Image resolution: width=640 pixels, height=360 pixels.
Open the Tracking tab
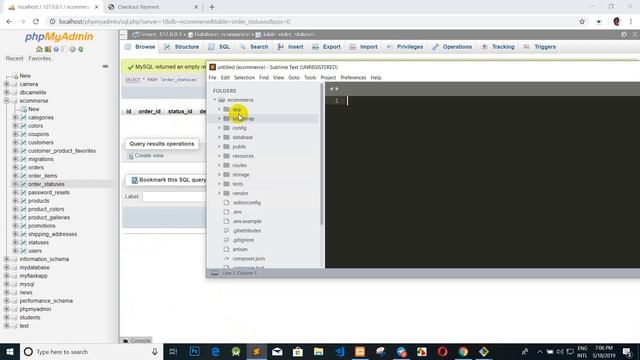pos(498,47)
